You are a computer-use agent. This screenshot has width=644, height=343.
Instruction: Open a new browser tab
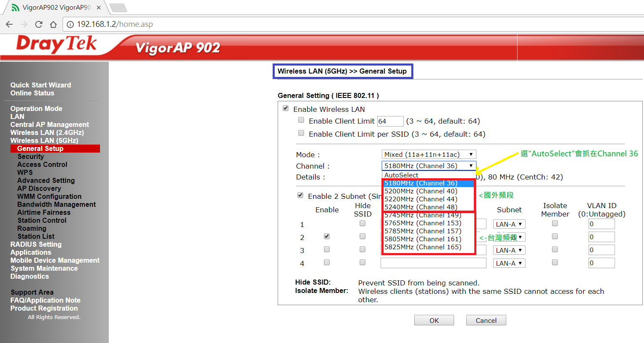(118, 8)
